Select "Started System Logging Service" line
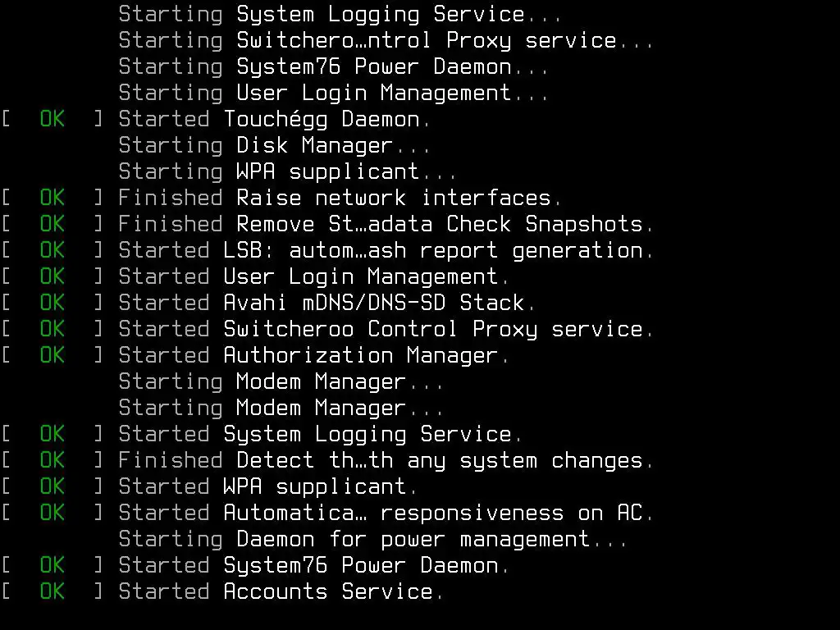 (320, 434)
